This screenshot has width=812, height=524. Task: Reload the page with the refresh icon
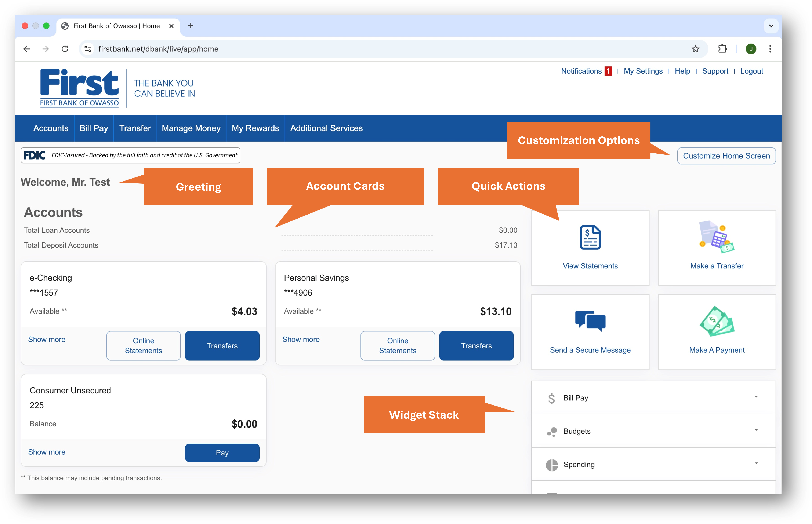(x=65, y=49)
